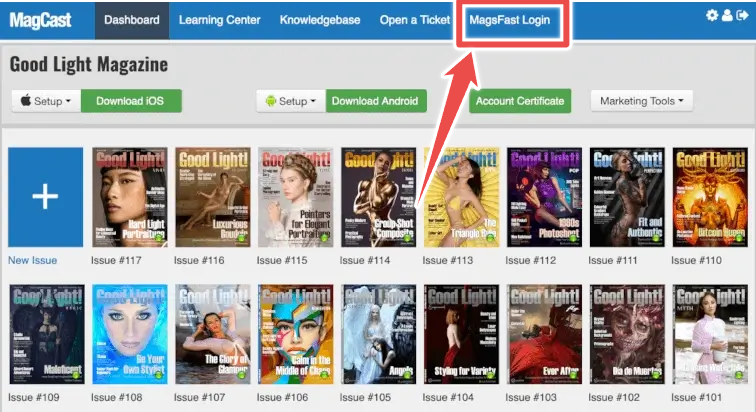The image size is (756, 412).
Task: Open Issue #112 cover thumbnail
Action: (544, 197)
